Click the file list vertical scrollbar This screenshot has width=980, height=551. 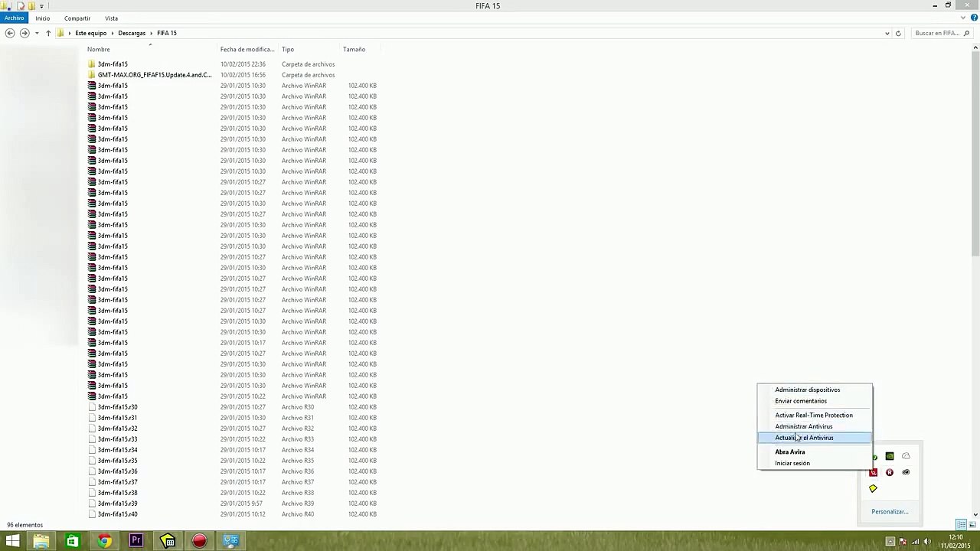click(975, 153)
